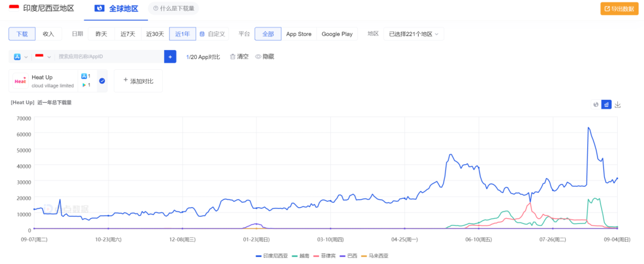Click the calendar icon for custom date
This screenshot has height=264, width=644.
(202, 34)
